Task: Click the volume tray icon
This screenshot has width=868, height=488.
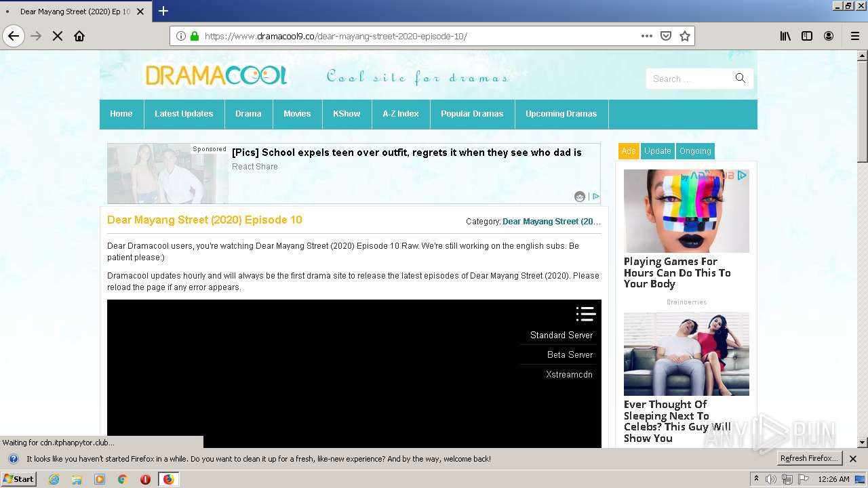Action: [x=771, y=479]
